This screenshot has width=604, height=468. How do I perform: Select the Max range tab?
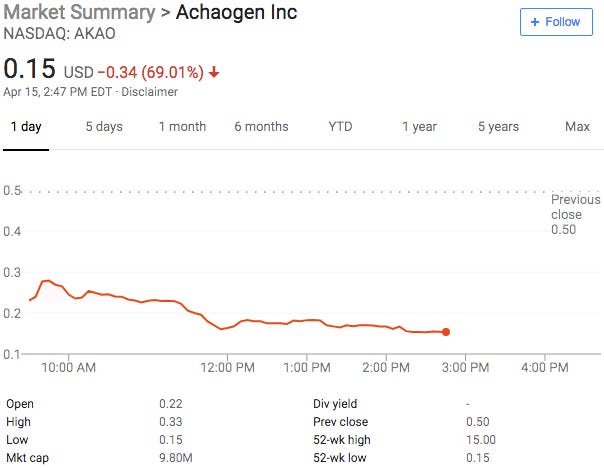click(x=577, y=127)
